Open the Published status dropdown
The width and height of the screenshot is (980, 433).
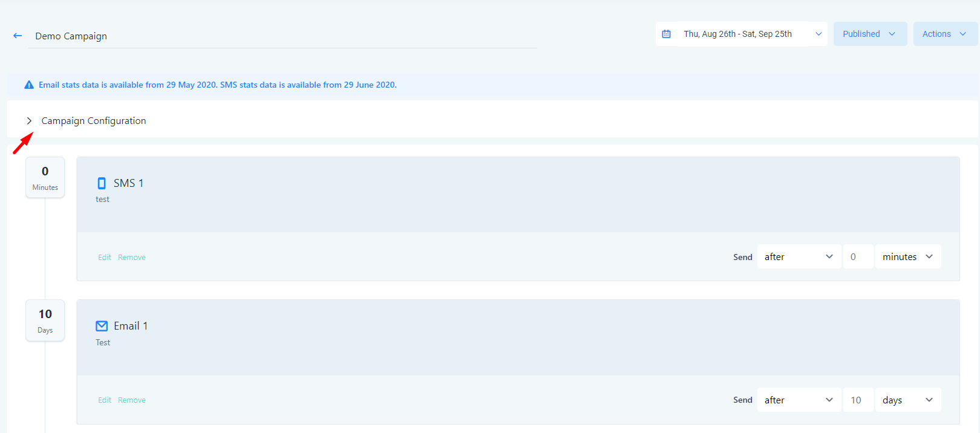[870, 34]
